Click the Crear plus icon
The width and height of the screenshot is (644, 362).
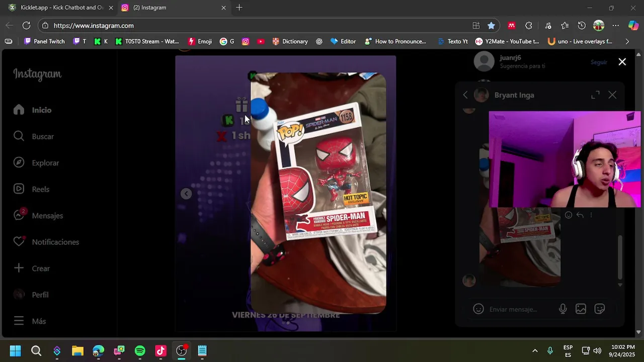pos(19,268)
